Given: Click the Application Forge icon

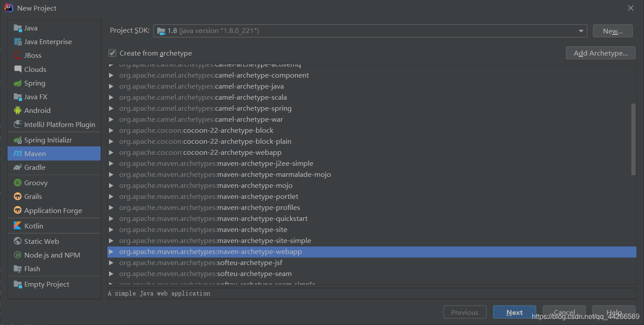Looking at the screenshot, I should (x=18, y=210).
